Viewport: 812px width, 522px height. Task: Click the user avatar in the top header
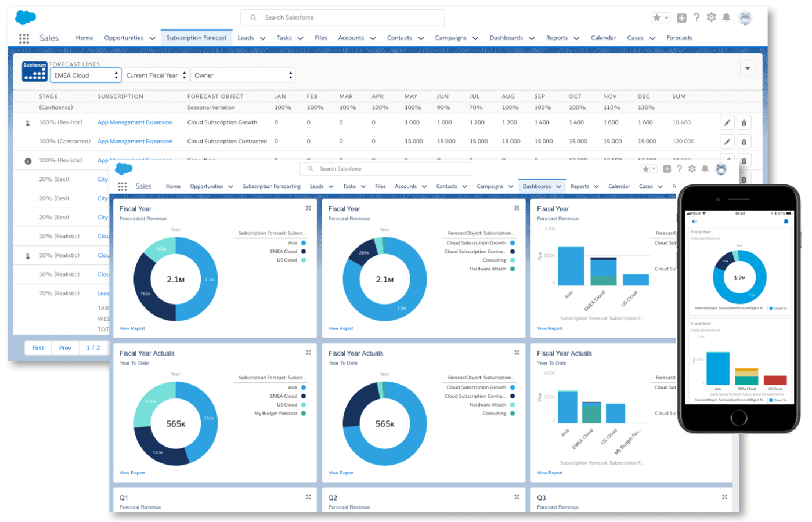click(x=745, y=18)
